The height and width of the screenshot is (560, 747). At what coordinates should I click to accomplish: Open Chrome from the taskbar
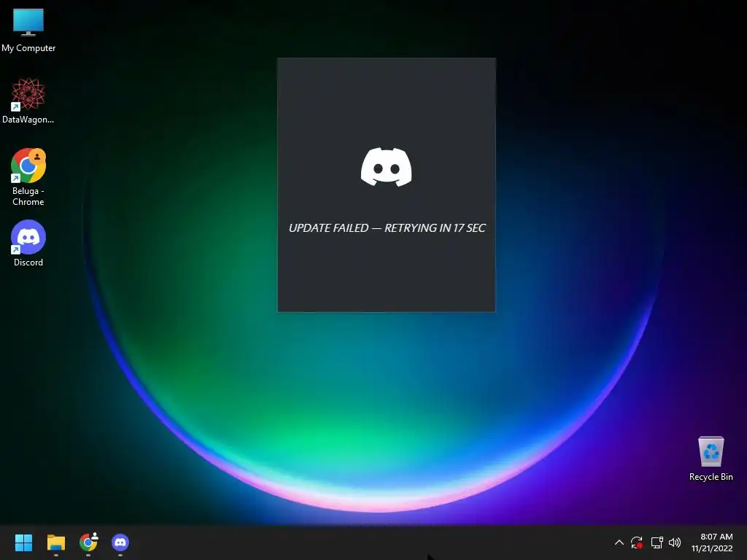point(88,542)
